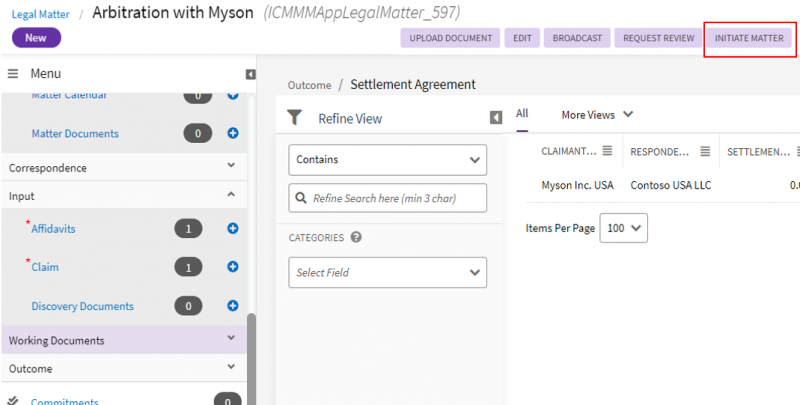Screen dimensions: 800x405
Task: Click the Request Review button
Action: click(x=659, y=38)
